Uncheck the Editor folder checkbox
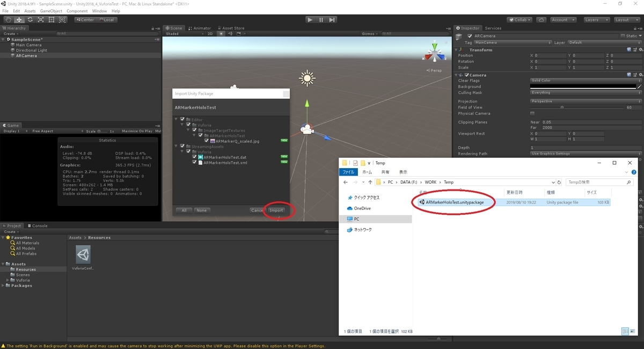 [x=182, y=119]
